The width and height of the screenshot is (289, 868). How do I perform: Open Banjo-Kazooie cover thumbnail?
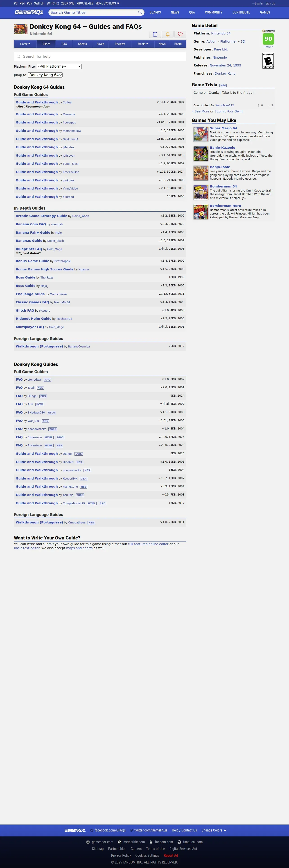(201, 153)
